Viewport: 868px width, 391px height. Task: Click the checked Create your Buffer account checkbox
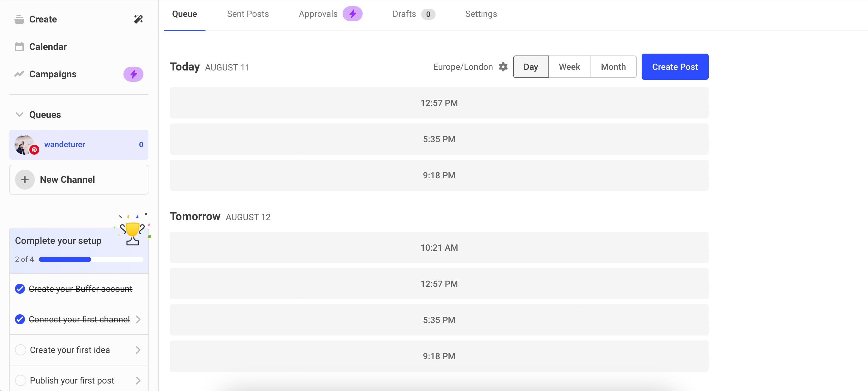20,289
